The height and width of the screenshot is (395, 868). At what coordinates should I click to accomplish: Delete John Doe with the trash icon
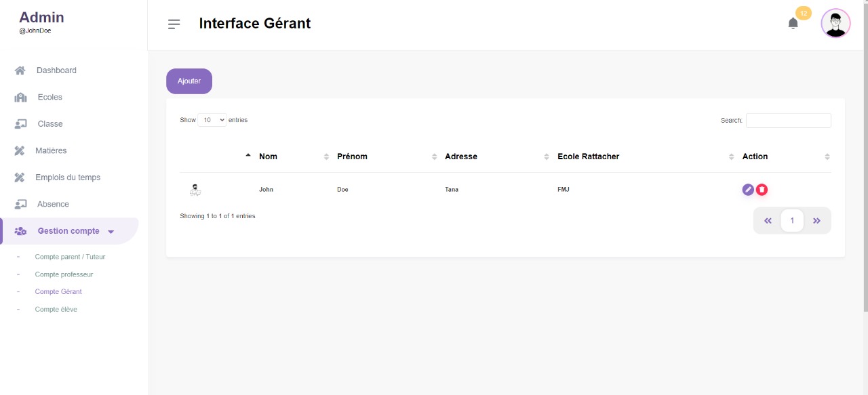point(762,189)
